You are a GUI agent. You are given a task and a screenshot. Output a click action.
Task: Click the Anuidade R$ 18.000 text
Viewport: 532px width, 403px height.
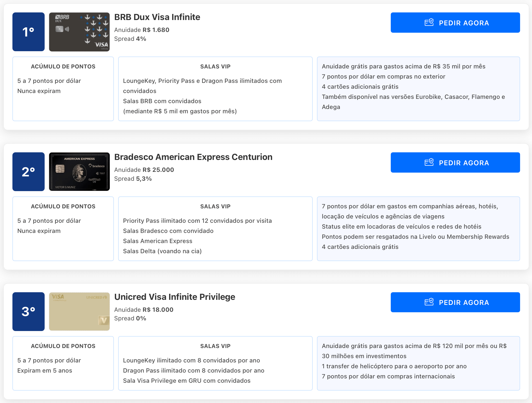click(x=144, y=310)
